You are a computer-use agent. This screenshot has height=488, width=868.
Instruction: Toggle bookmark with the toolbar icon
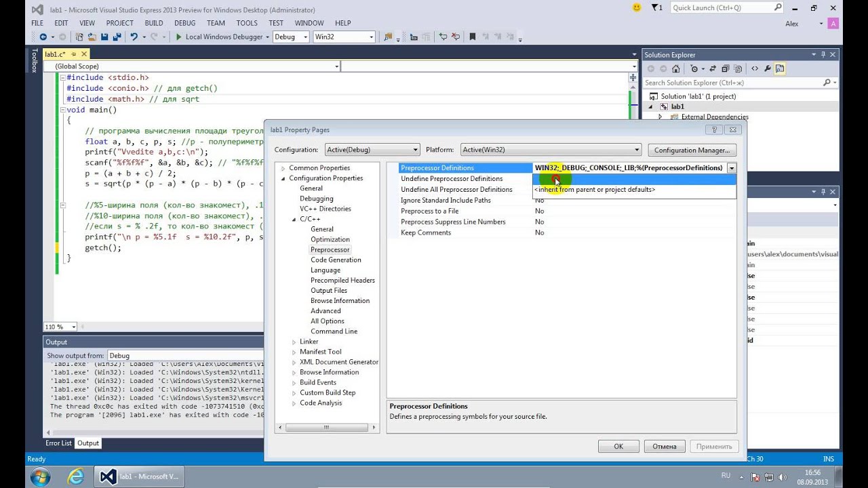(x=473, y=37)
